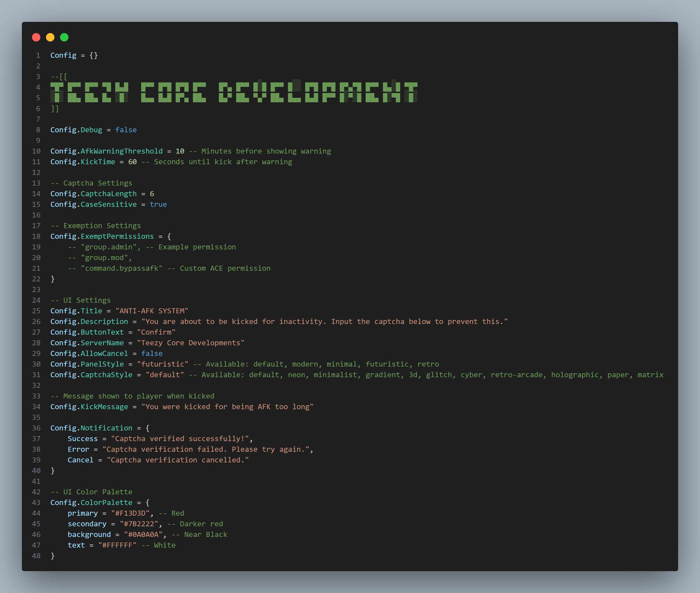Click line number 43 in the gutter
The width and height of the screenshot is (700, 593).
(x=36, y=502)
